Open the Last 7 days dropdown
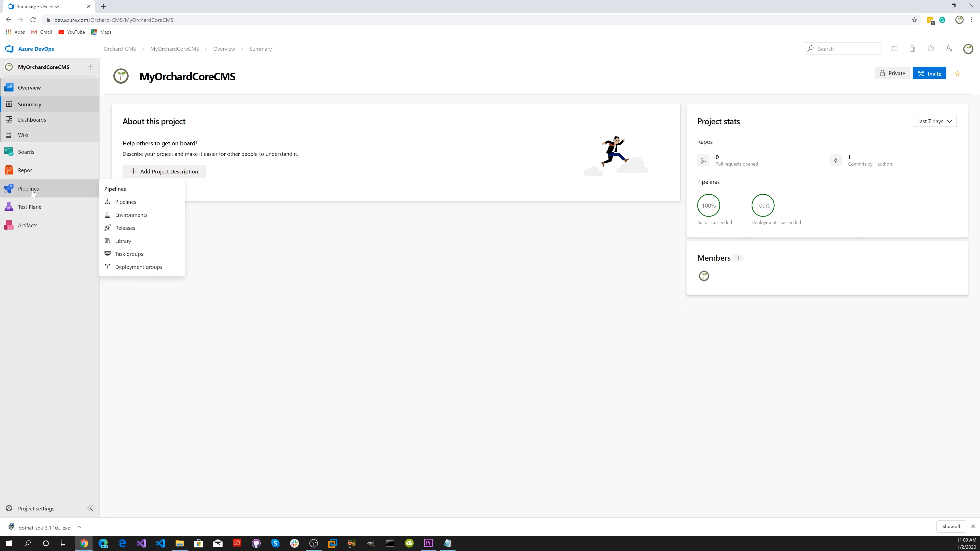This screenshot has width=980, height=551. click(x=934, y=121)
